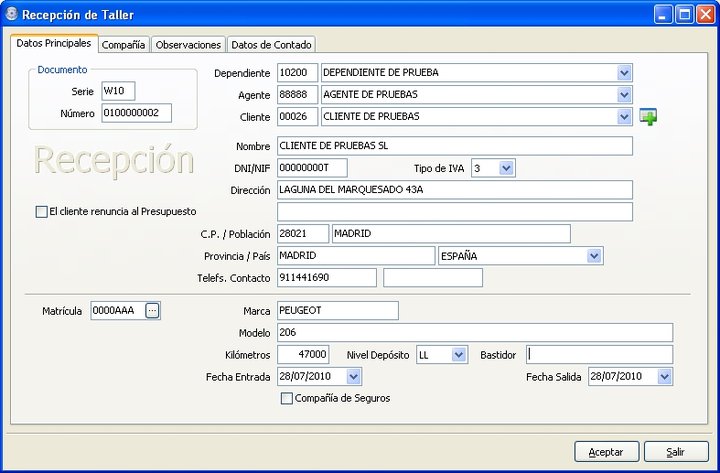Click the Aceptar button
Viewport: 720px width, 473px height.
tap(606, 452)
